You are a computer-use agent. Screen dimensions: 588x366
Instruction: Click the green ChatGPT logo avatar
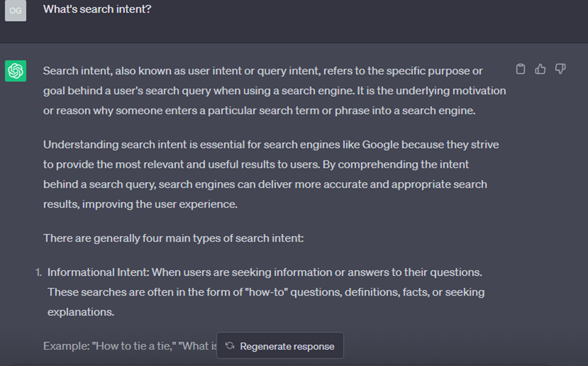coord(16,71)
